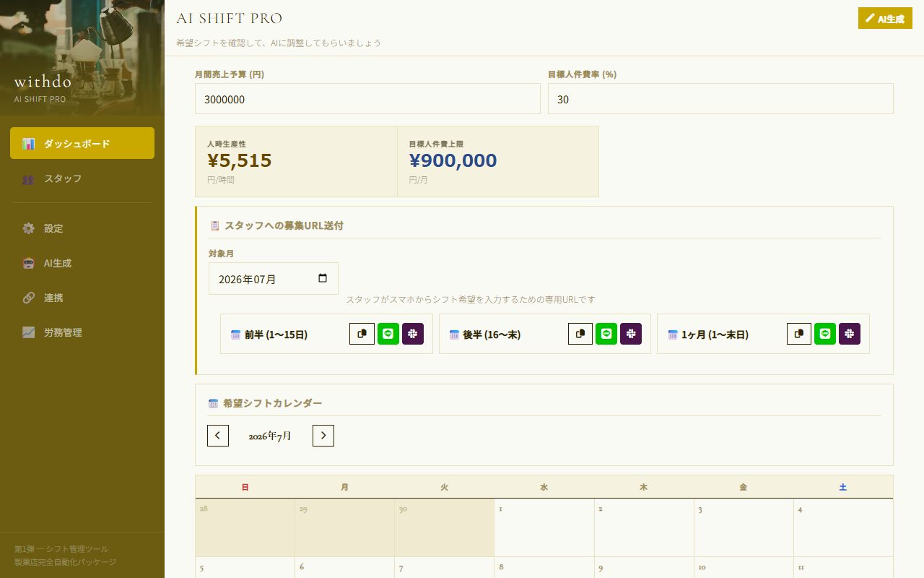This screenshot has height=578, width=924.
Task: Click the 目標人件費上限 value ¥900,000
Action: (x=453, y=160)
